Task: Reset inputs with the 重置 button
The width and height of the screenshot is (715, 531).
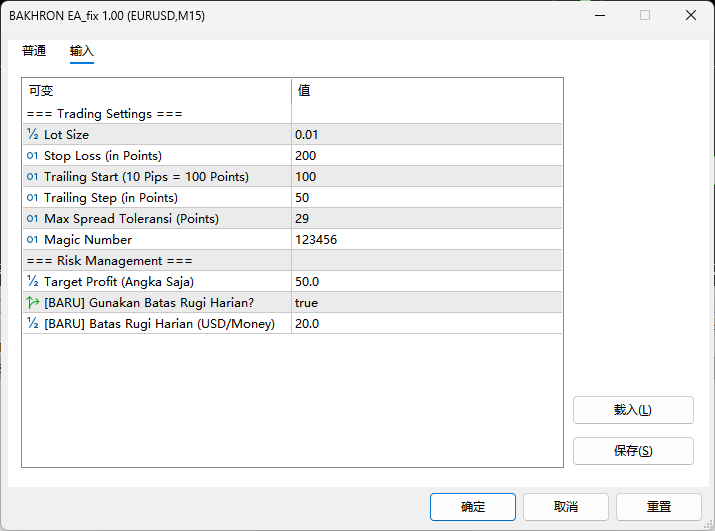Action: pos(658,507)
